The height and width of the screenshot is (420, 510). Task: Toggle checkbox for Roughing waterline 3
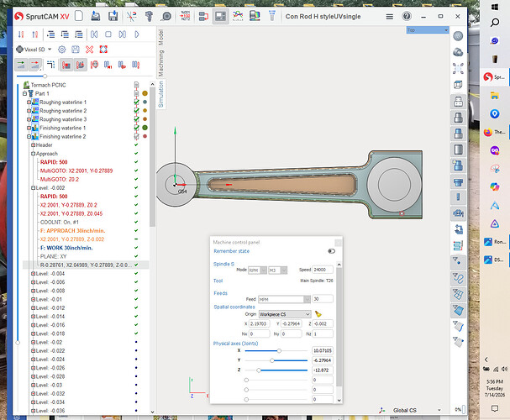point(136,119)
